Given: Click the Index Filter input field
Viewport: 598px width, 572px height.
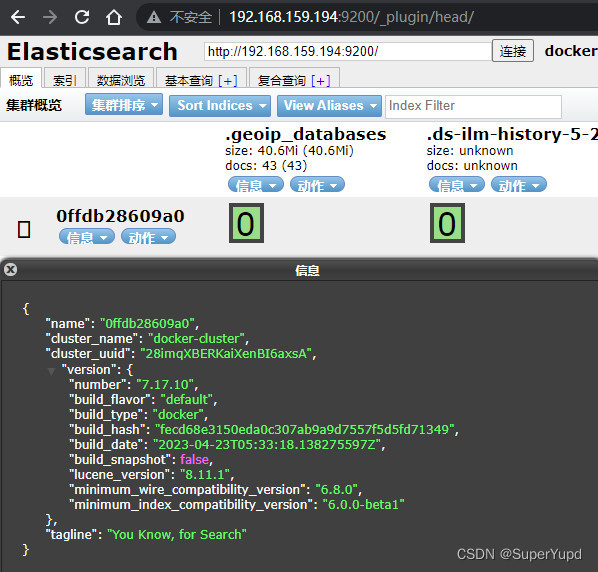Looking at the screenshot, I should (x=473, y=106).
